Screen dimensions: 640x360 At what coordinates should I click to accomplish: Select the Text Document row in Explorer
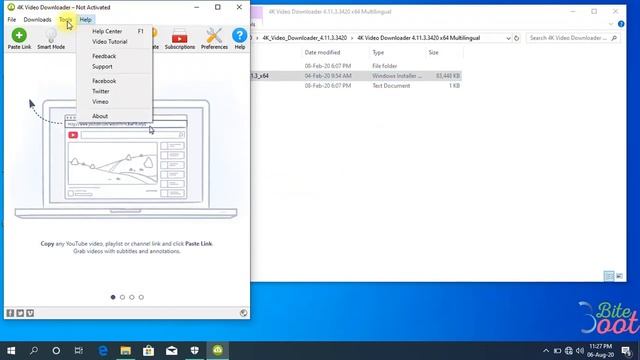356,86
